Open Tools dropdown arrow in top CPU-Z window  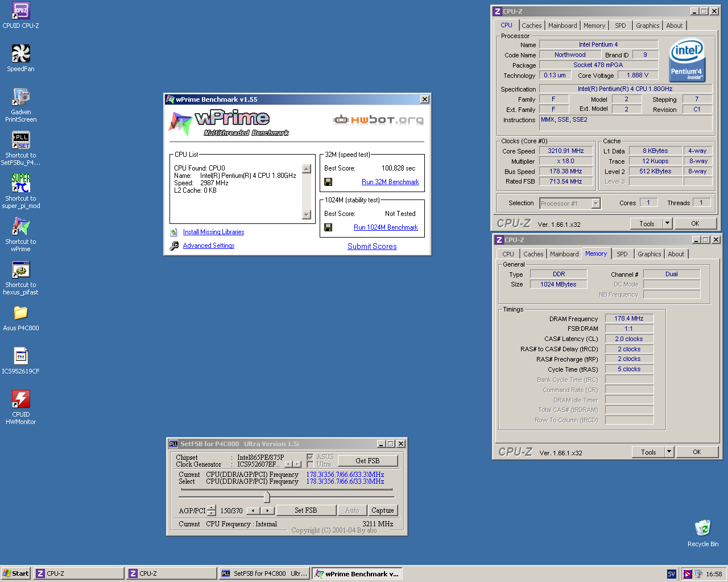667,223
